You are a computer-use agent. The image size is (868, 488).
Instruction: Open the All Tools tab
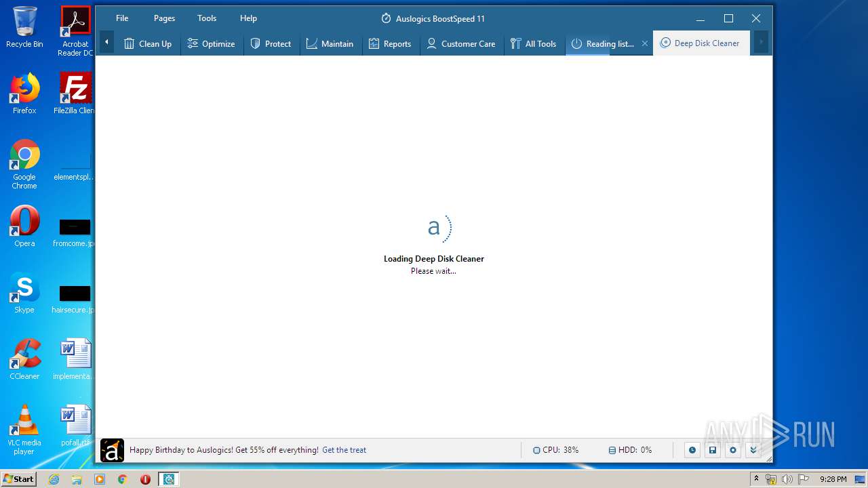click(x=534, y=43)
